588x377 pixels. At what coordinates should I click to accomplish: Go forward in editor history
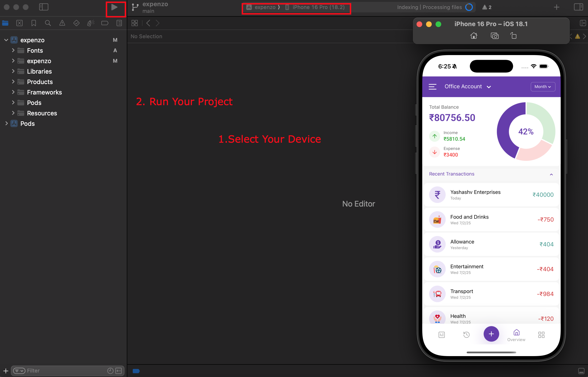(x=157, y=23)
